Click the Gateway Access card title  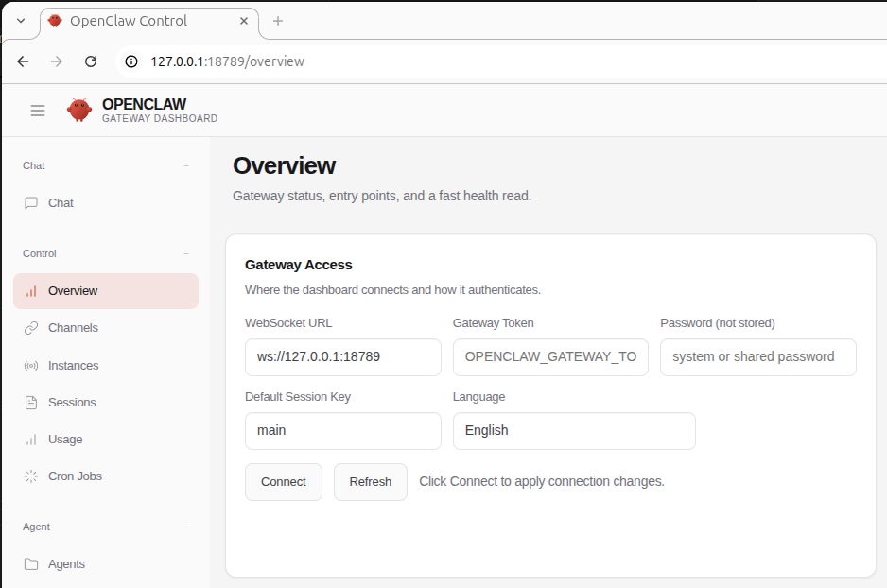point(298,265)
